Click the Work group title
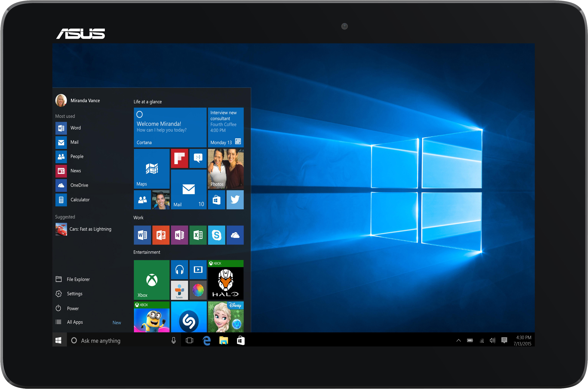Screen dimensions: 588x389 click(x=138, y=218)
